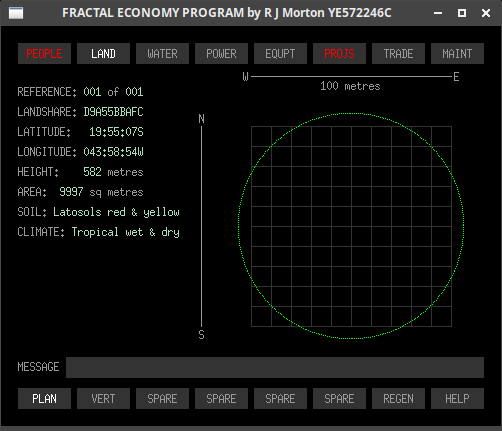Click the MESSAGE text field
The width and height of the screenshot is (502, 431).
tap(275, 367)
